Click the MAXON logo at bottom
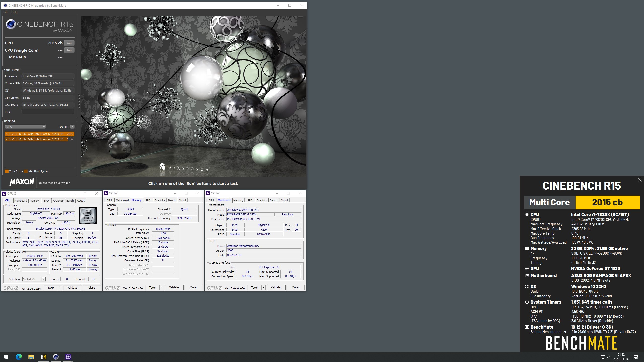The height and width of the screenshot is (362, 644). coord(22,182)
